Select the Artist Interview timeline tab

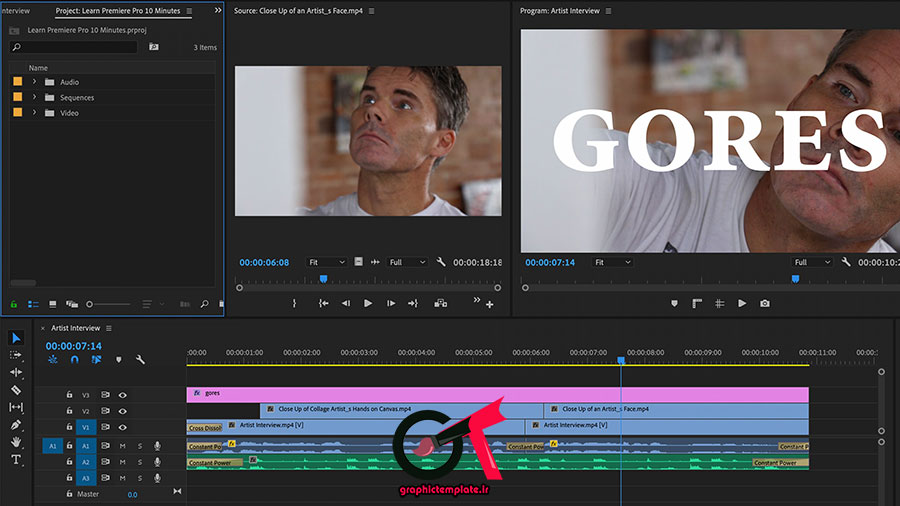click(75, 328)
